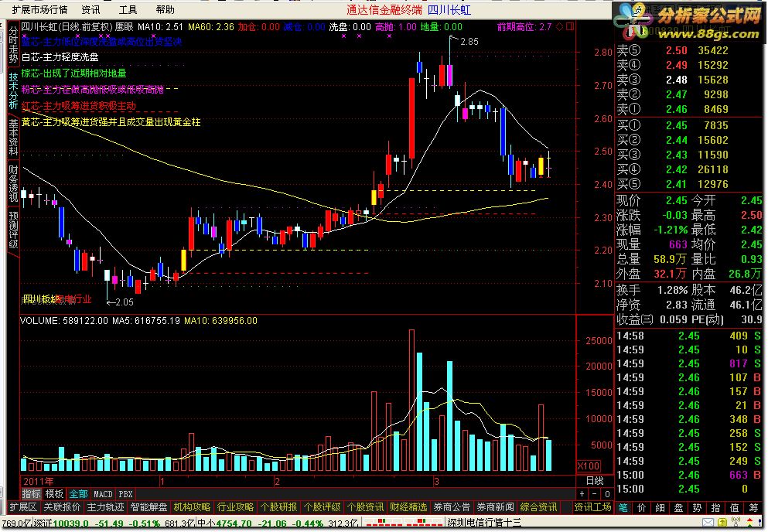This screenshot has width=768, height=532.
Task: Switch indicator to PBX
Action: click(125, 494)
